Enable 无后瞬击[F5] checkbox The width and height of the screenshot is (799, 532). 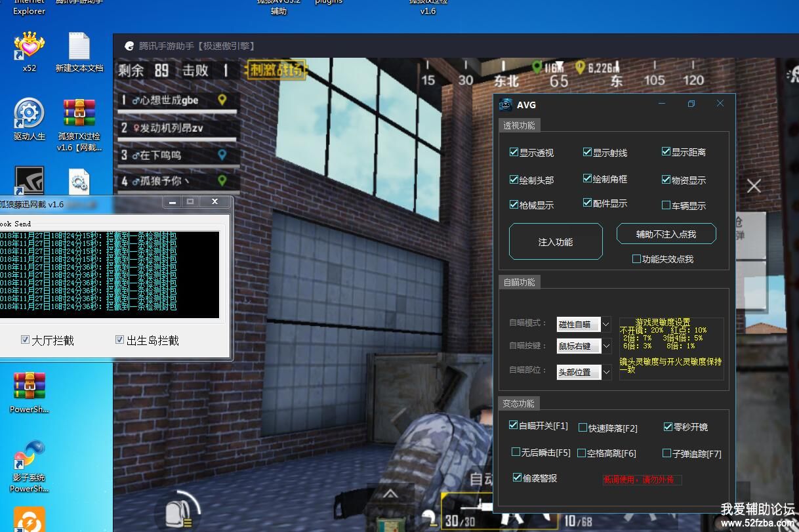pos(516,452)
